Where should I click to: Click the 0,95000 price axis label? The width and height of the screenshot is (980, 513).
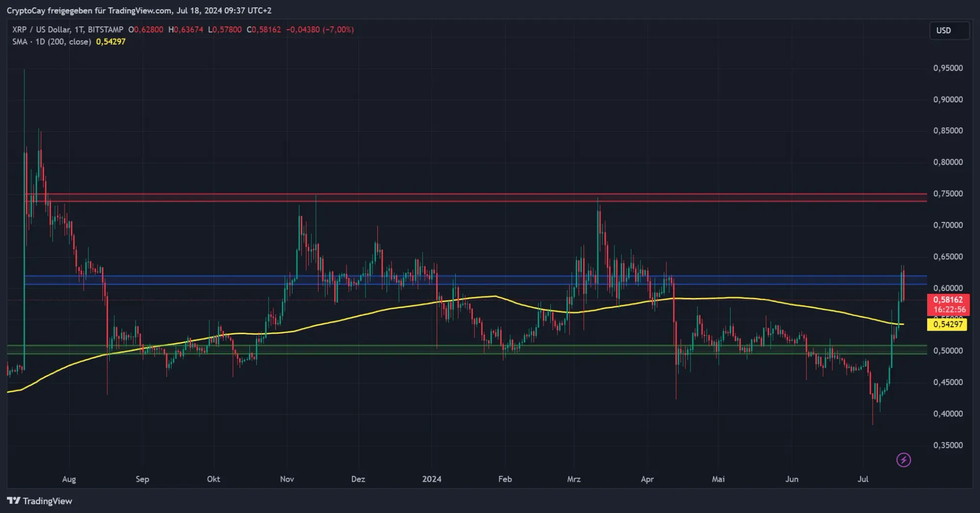point(948,68)
